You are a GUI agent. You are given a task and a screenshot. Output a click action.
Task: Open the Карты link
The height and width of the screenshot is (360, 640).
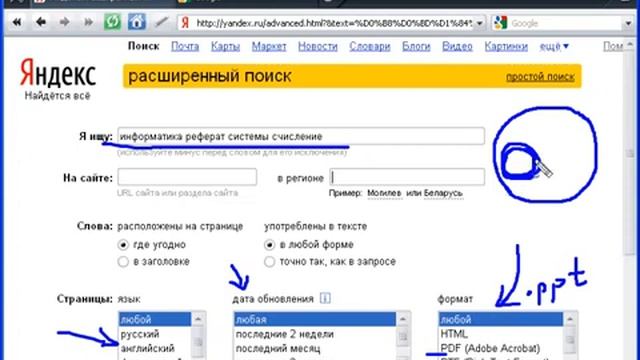click(x=225, y=47)
